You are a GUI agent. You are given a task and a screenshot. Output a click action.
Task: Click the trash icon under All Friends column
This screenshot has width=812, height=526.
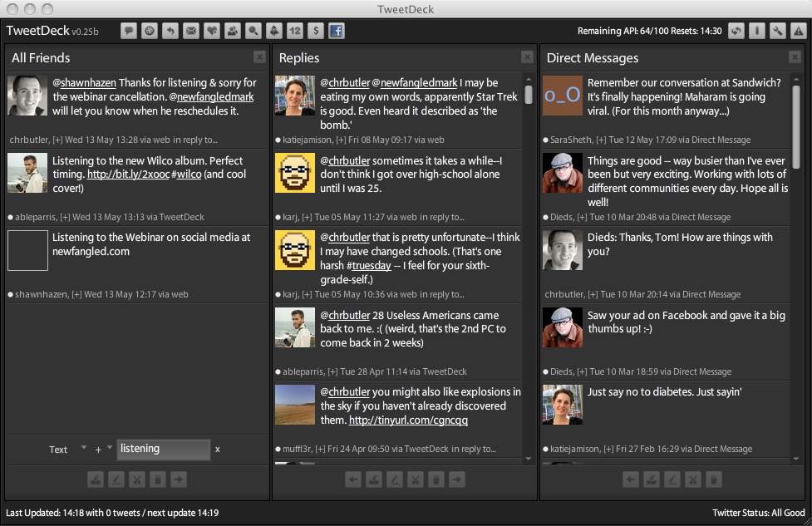[157, 480]
